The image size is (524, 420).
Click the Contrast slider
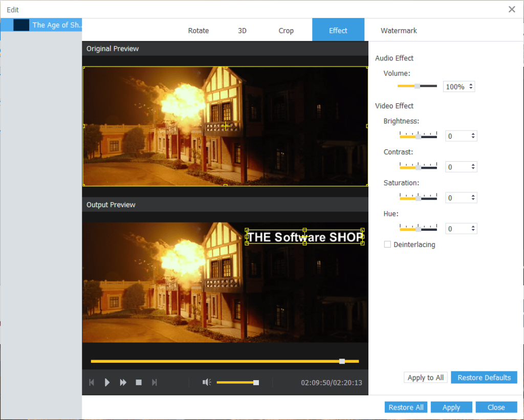click(x=418, y=166)
